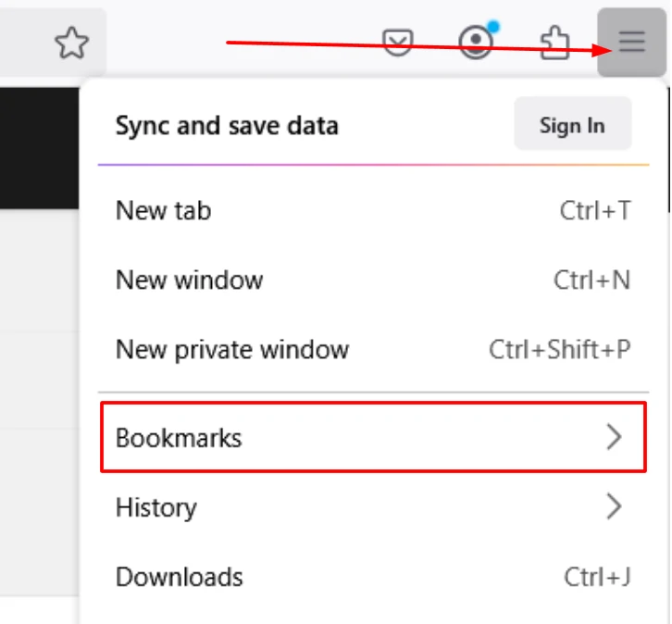The height and width of the screenshot is (624, 672).
Task: Open a New private window
Action: coord(373,350)
